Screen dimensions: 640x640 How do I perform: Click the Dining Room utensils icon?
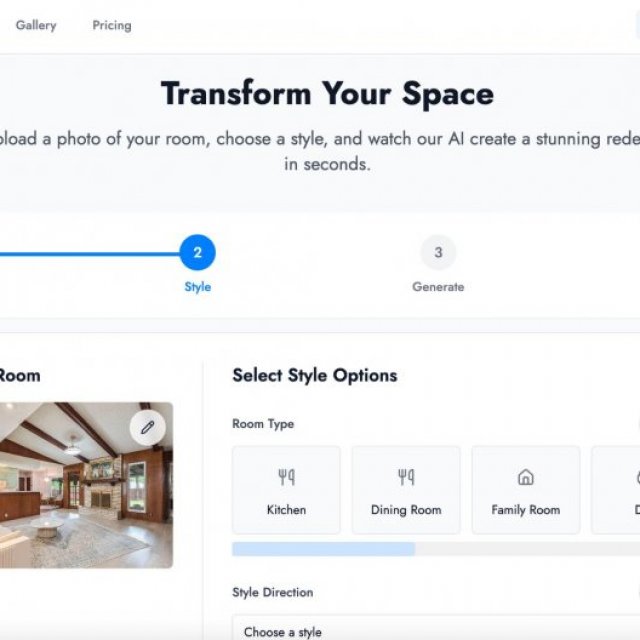coord(406,477)
